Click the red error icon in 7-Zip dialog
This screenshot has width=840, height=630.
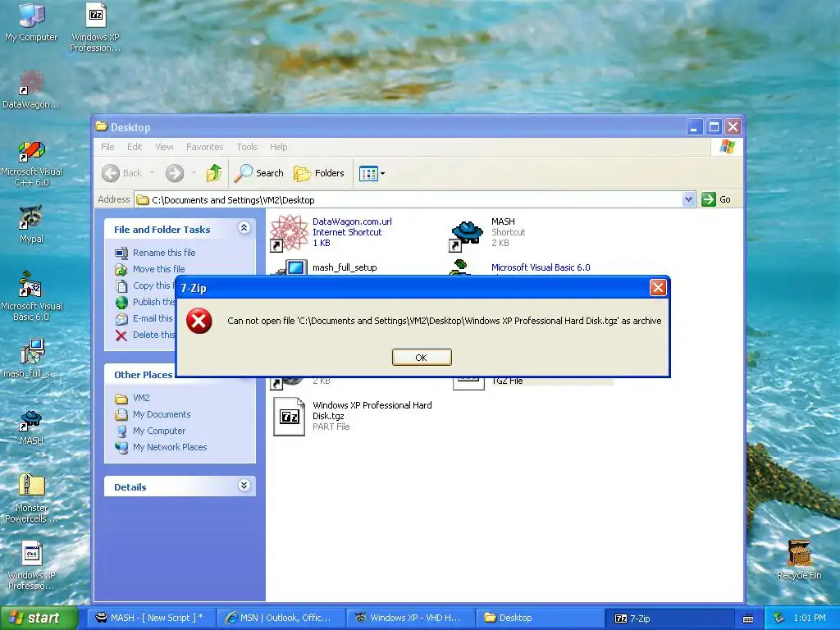[199, 321]
